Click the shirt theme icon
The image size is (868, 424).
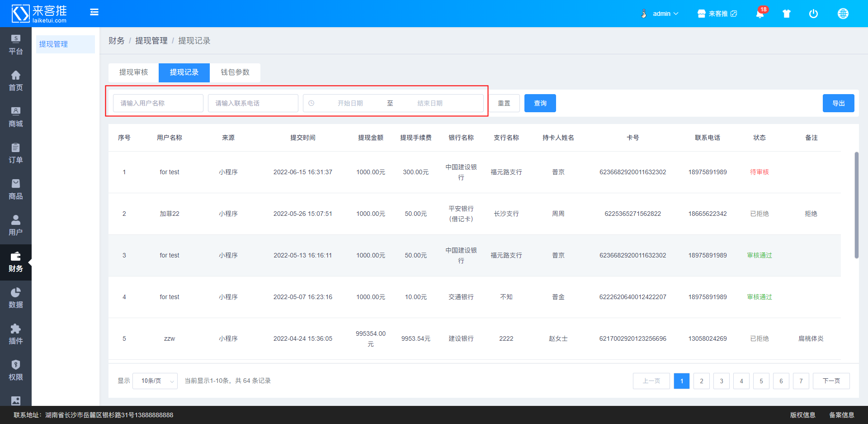pos(787,14)
